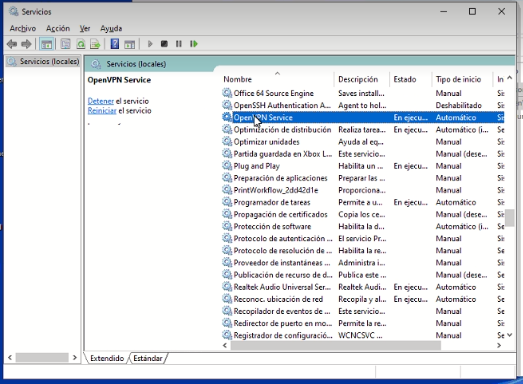The image size is (523, 384).
Task: Toggle the action pane toolbar icon
Action: coord(129,44)
